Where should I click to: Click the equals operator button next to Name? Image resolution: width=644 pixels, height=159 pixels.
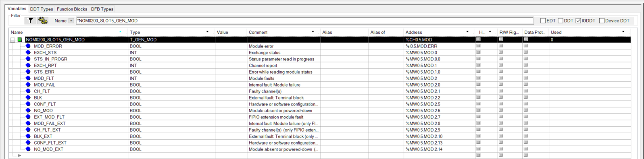tap(71, 21)
